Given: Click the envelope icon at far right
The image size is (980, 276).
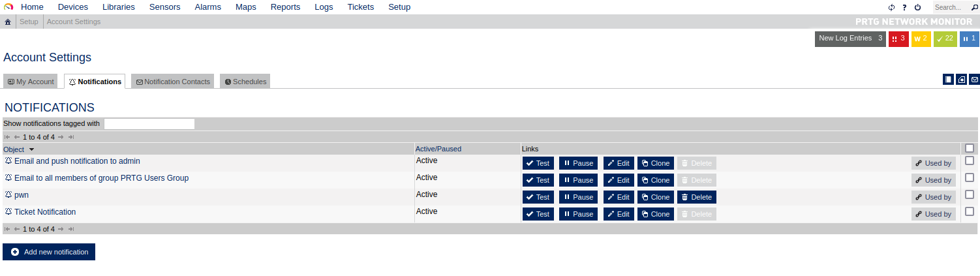Looking at the screenshot, I should pos(974,80).
